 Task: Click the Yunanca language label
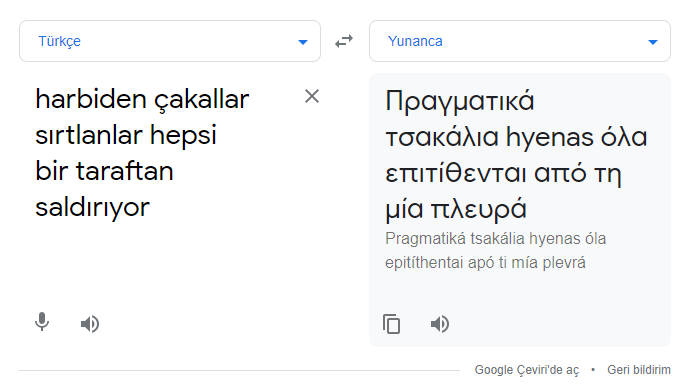point(415,41)
